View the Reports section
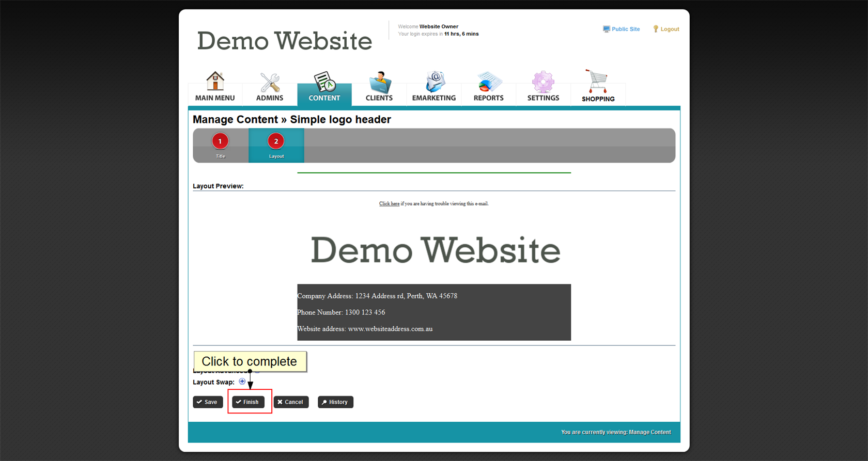 [x=488, y=87]
